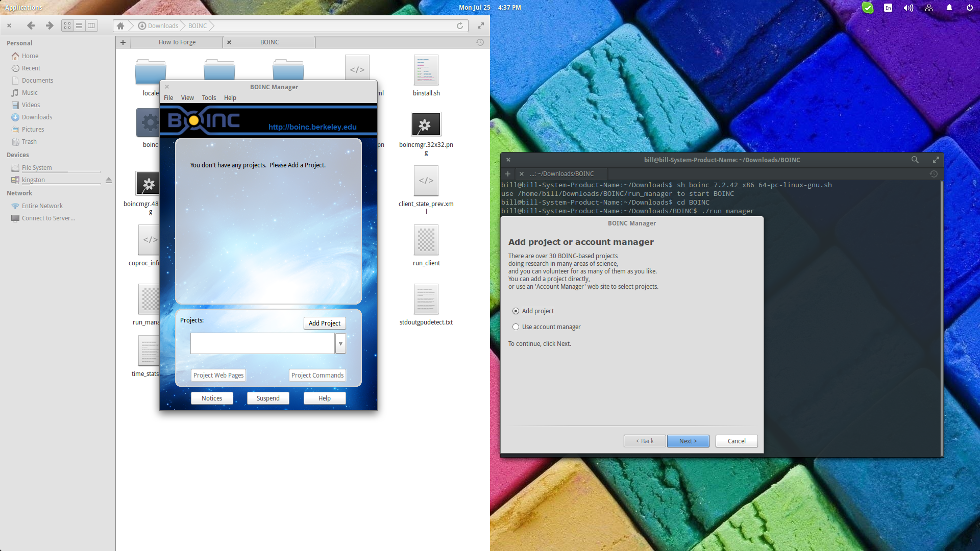Suspend BOINC computation
Viewport: 980px width, 551px height.
pyautogui.click(x=268, y=398)
